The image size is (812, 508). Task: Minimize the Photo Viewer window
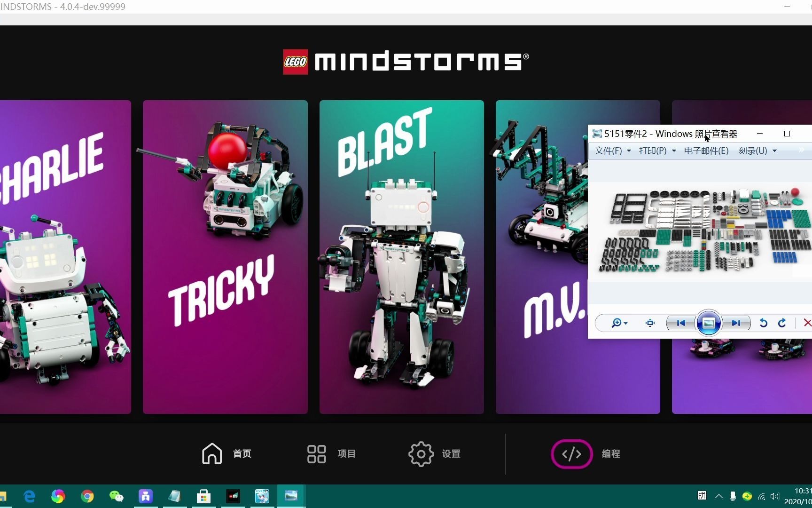point(760,134)
